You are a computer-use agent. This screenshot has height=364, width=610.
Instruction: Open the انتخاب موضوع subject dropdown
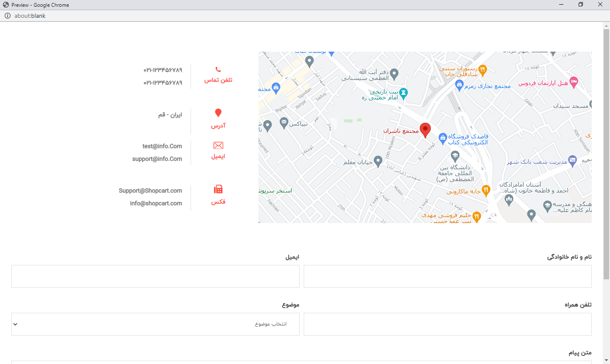155,324
